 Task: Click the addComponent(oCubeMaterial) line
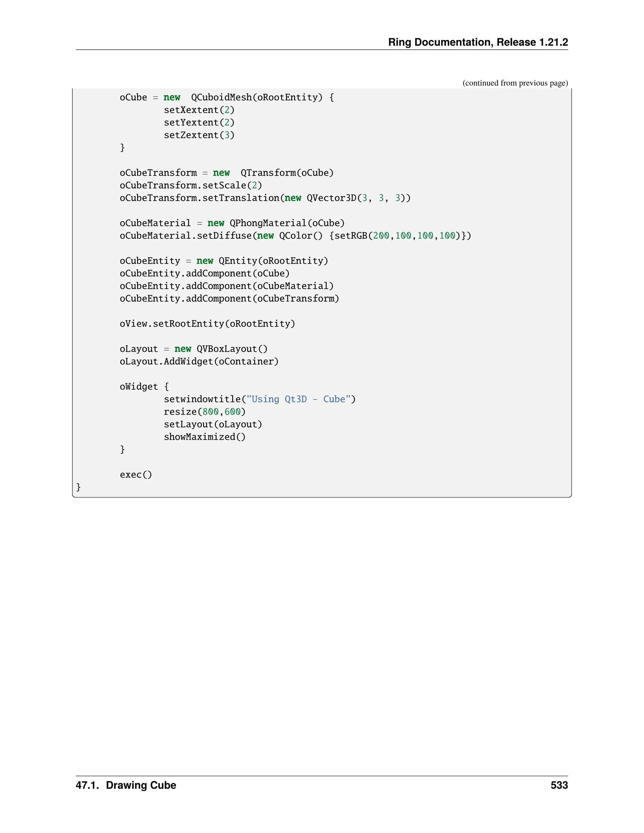[x=227, y=286]
